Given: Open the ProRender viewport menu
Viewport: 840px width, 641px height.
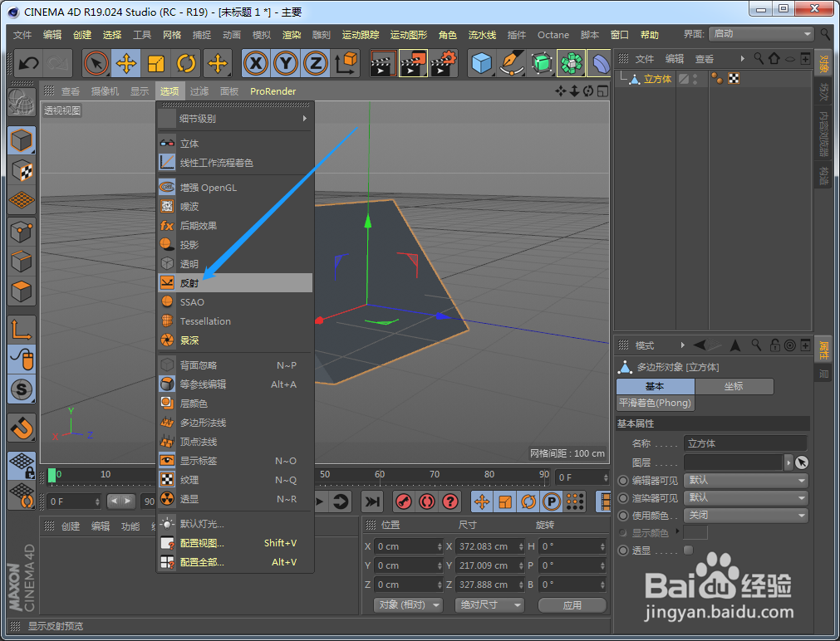Looking at the screenshot, I should (x=273, y=91).
